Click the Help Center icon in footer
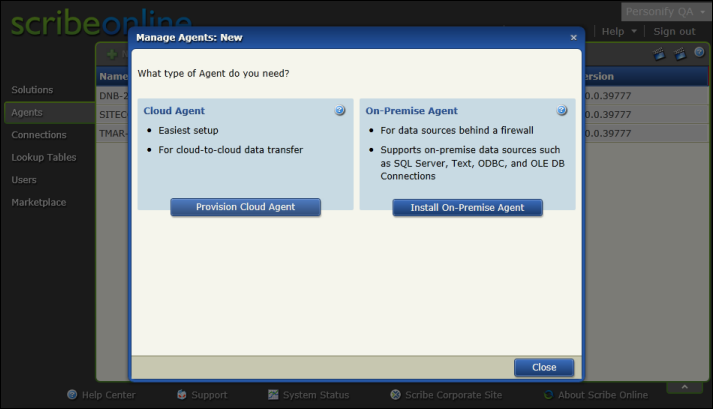 72,394
